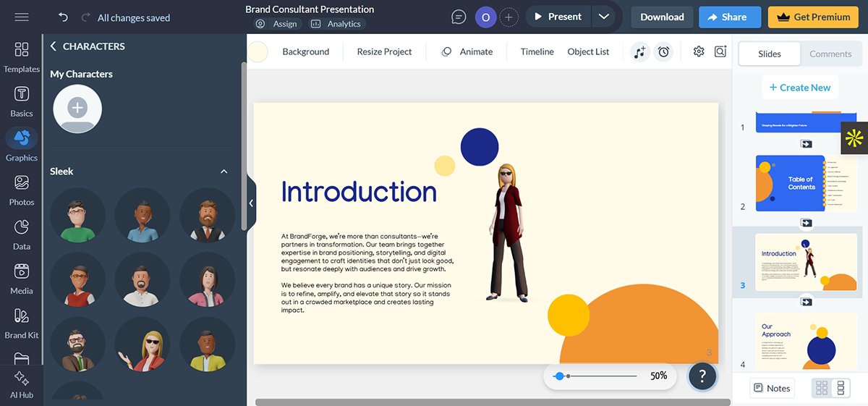The image size is (868, 406).
Task: Open the timer alarm clock icon
Action: tap(663, 51)
